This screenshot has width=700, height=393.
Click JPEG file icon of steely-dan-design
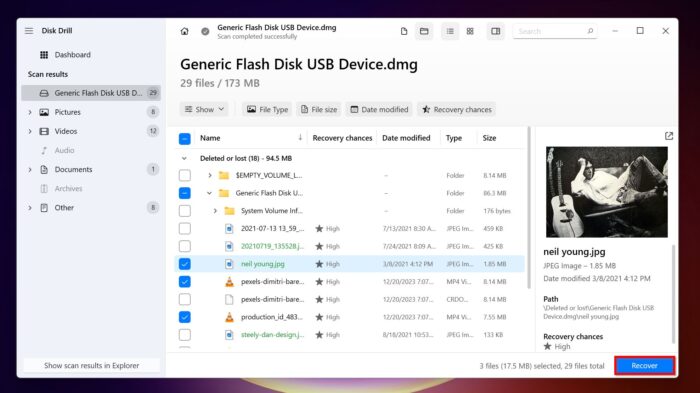[x=229, y=334]
